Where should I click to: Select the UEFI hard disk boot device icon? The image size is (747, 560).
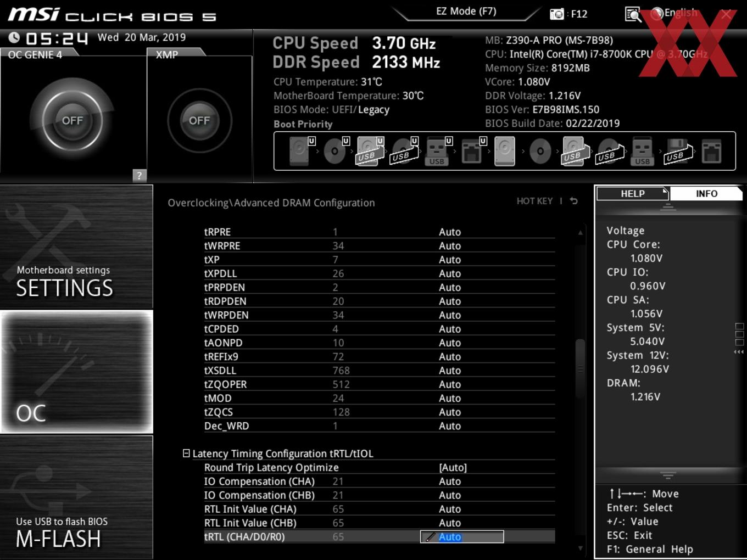coord(300,151)
